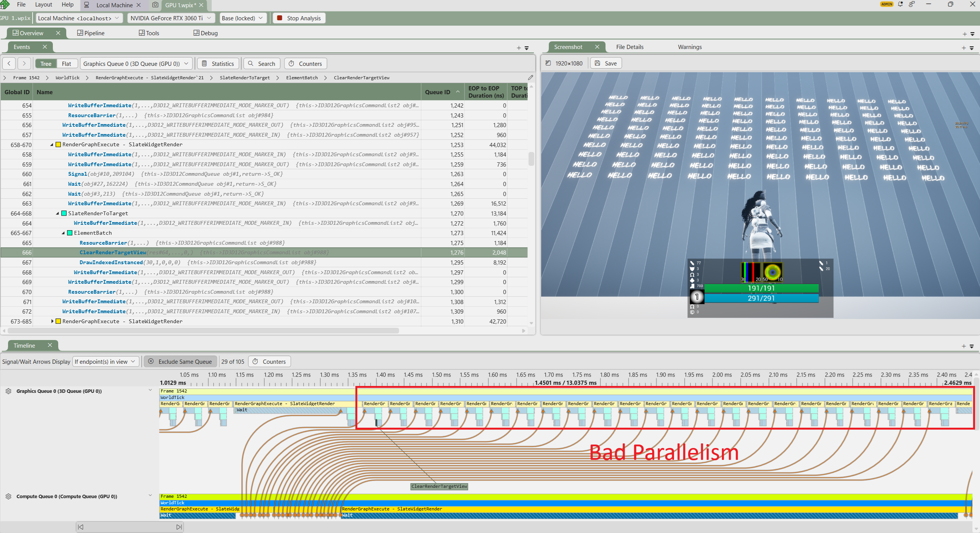Close the Events panel tab
980x533 pixels.
(45, 47)
